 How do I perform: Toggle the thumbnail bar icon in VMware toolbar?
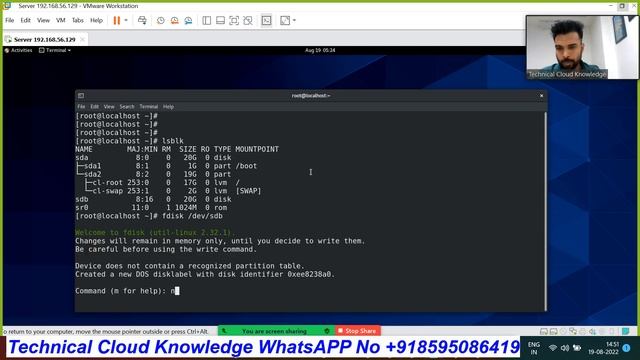(220, 20)
